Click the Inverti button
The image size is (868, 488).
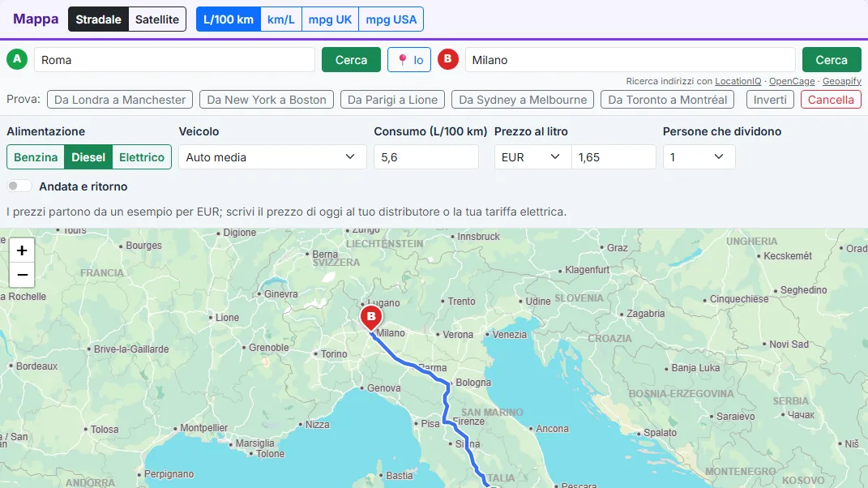770,100
